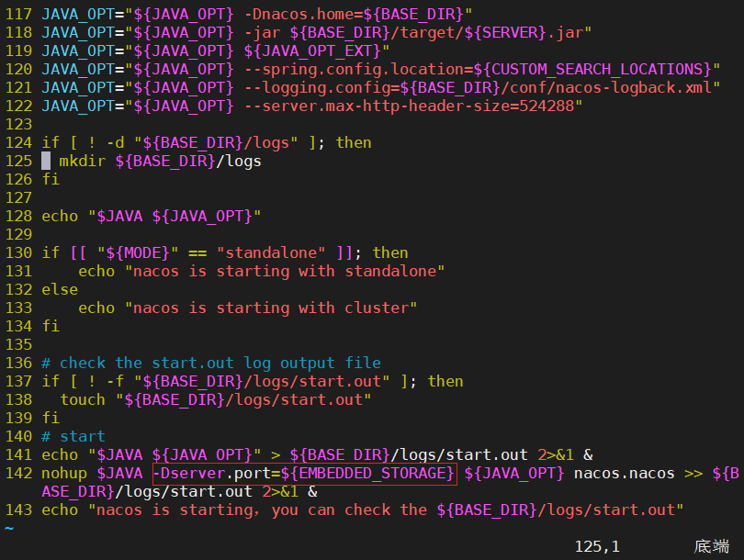Click the tilde empty-line marker
Image resolution: width=744 pixels, height=560 pixels.
[x=9, y=528]
